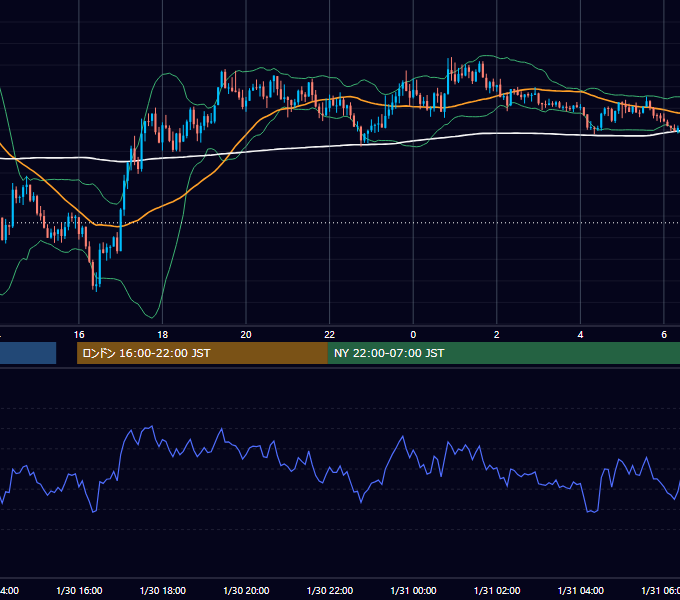Click the '1/30 22:00' date label
This screenshot has height=600, width=680.
(330, 590)
